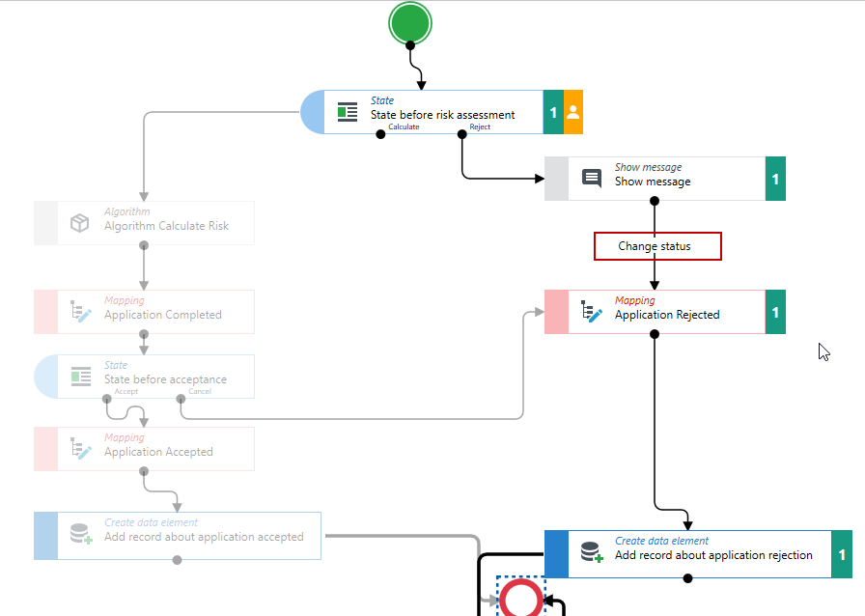Viewport: 865px width, 616px height.
Task: Click the counter badge on Application Rejected node
Action: pos(775,312)
